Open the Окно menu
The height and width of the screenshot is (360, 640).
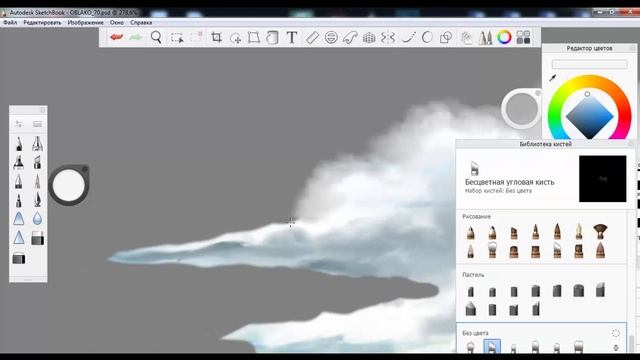tap(117, 22)
